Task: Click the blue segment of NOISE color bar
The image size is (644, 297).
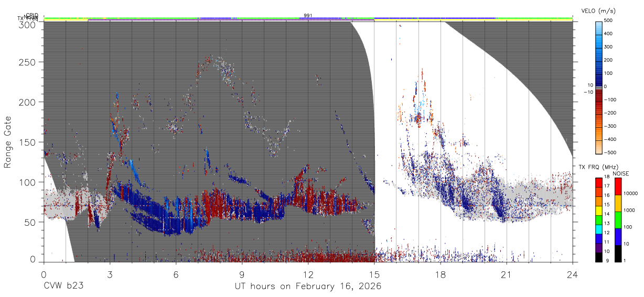Action: pos(618,236)
